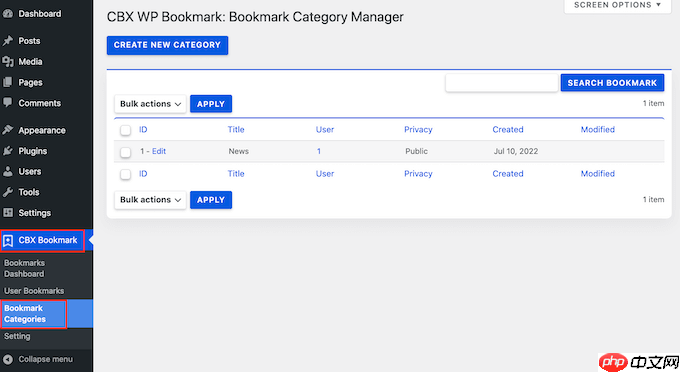Sort by User in table header
The image size is (680, 372).
[x=325, y=130]
